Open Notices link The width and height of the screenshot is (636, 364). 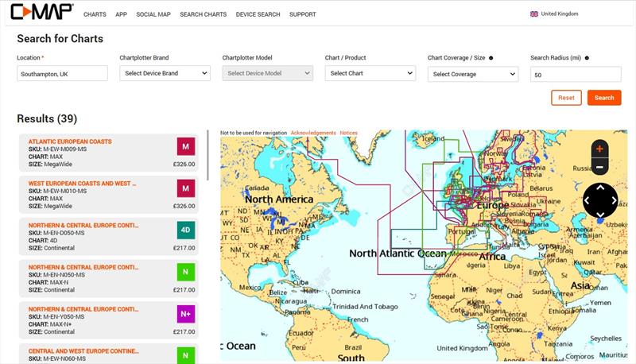[349, 133]
